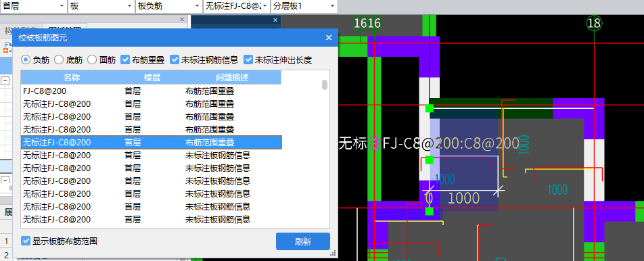Viewport: 644px width, 261px height.
Task: Click the dialog resize grip corner
Action: point(333,253)
